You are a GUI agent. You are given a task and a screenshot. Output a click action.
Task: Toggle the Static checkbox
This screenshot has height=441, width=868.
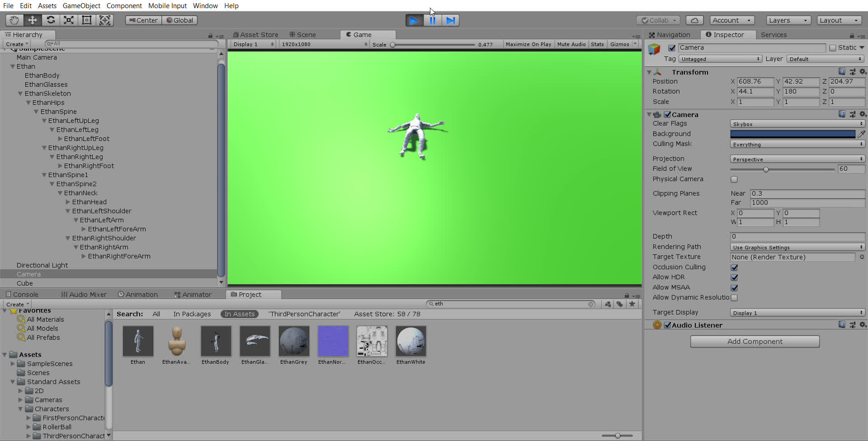point(833,48)
